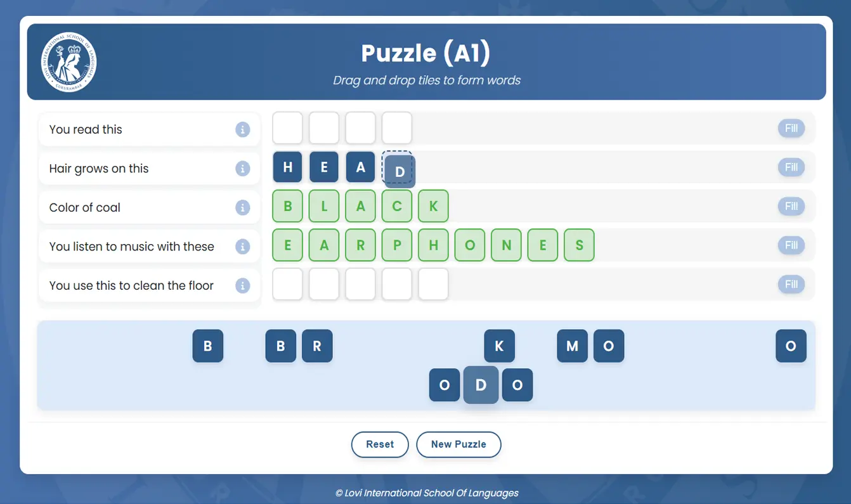Screen dimensions: 851x504
Task: Select the M tile in the letter tray
Action: 572,346
